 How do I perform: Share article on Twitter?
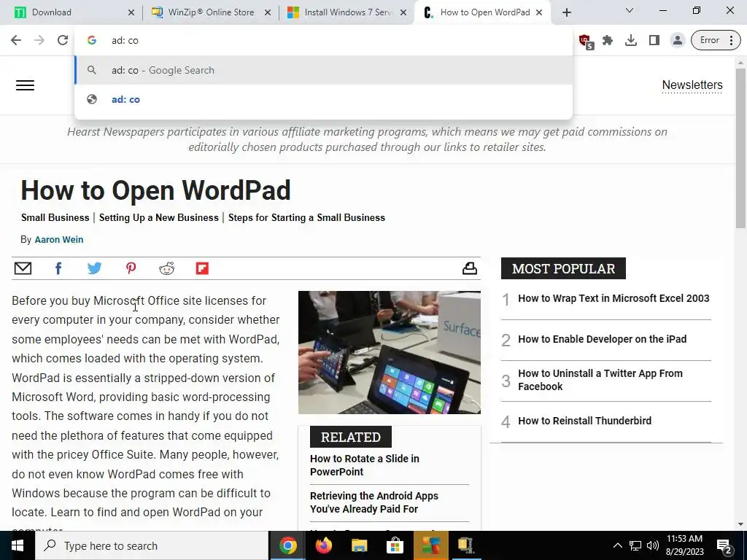point(94,268)
